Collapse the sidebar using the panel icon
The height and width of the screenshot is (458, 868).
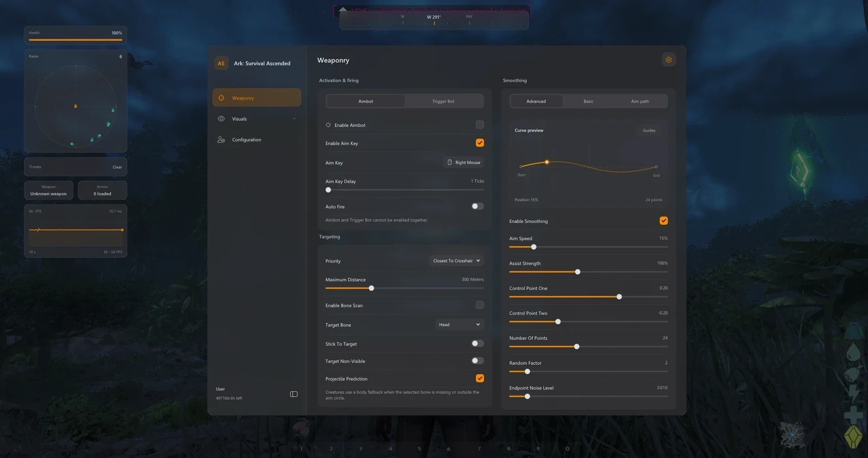point(293,394)
